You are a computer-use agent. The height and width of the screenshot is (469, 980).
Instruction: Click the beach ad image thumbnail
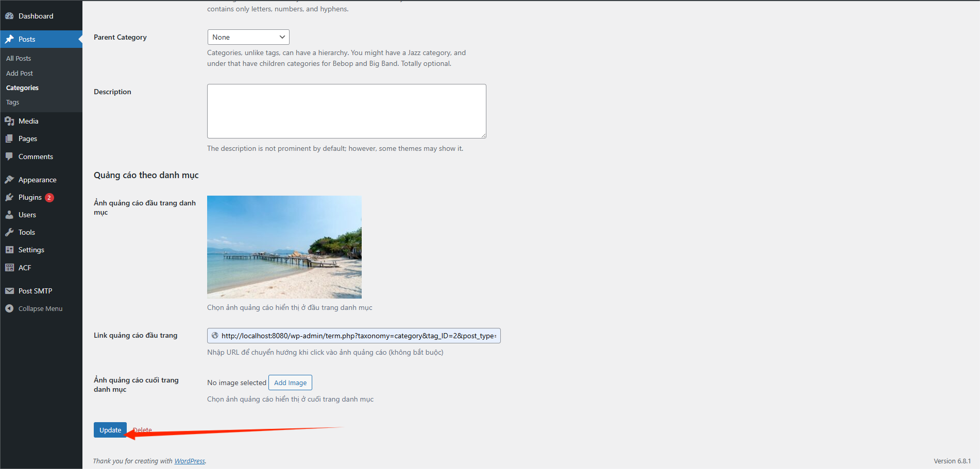[x=284, y=247]
